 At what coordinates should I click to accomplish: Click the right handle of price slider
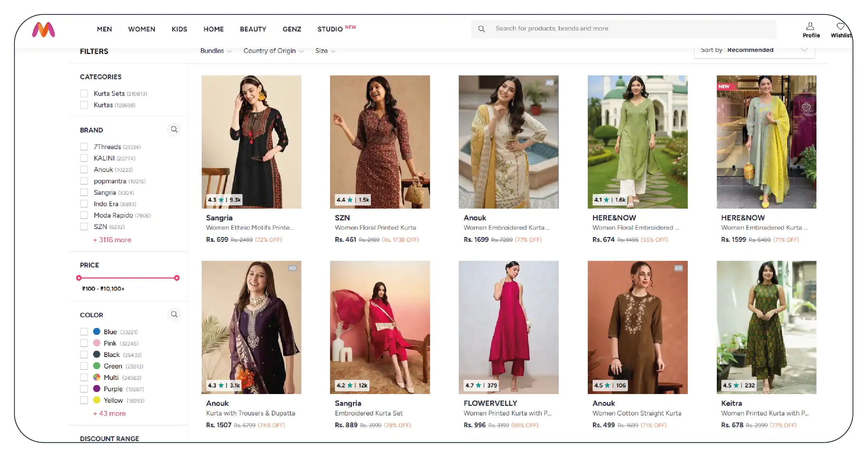click(x=177, y=278)
